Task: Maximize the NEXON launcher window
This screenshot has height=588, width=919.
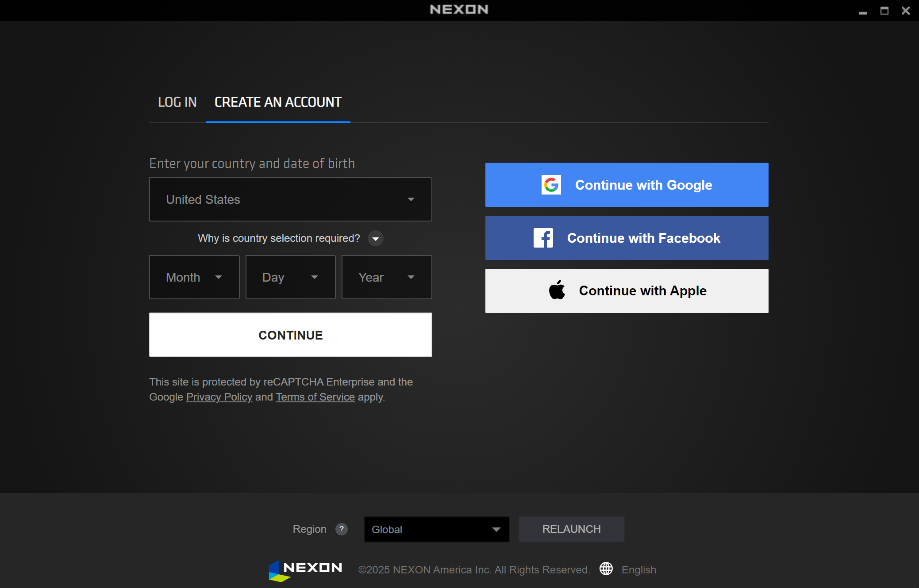Action: click(x=884, y=11)
